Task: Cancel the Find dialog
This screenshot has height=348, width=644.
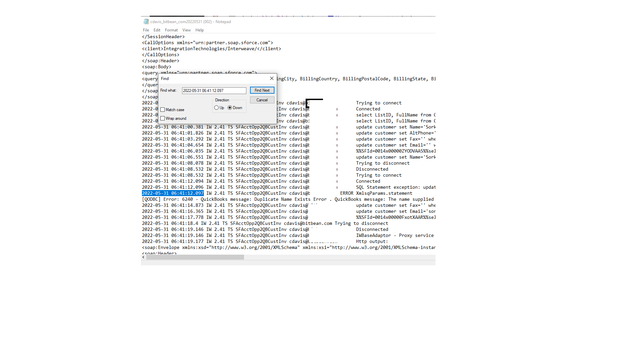Action: click(x=262, y=100)
